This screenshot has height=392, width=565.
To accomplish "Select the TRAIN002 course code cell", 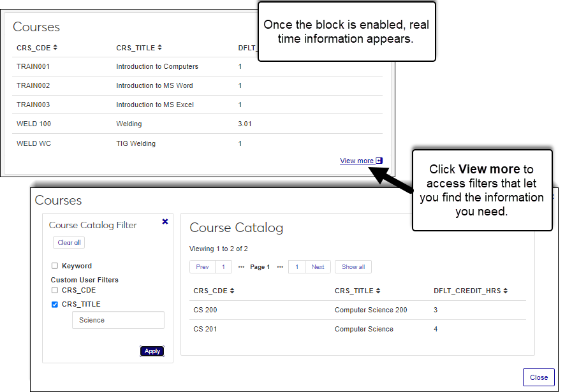I will tap(33, 85).
